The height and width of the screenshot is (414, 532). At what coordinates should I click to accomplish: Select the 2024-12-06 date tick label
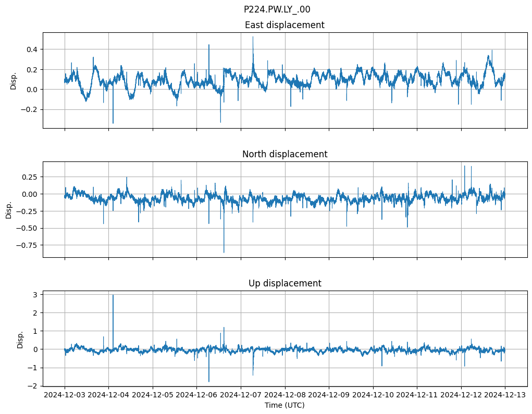pos(196,395)
